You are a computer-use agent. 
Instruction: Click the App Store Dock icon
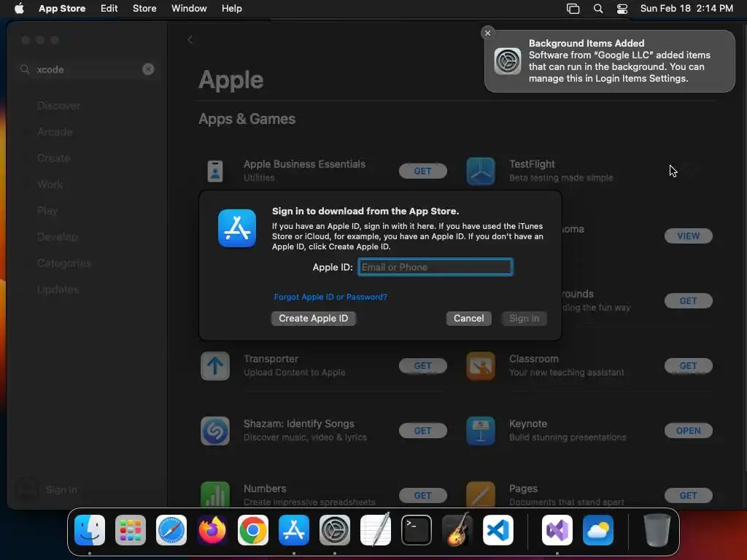pos(294,530)
